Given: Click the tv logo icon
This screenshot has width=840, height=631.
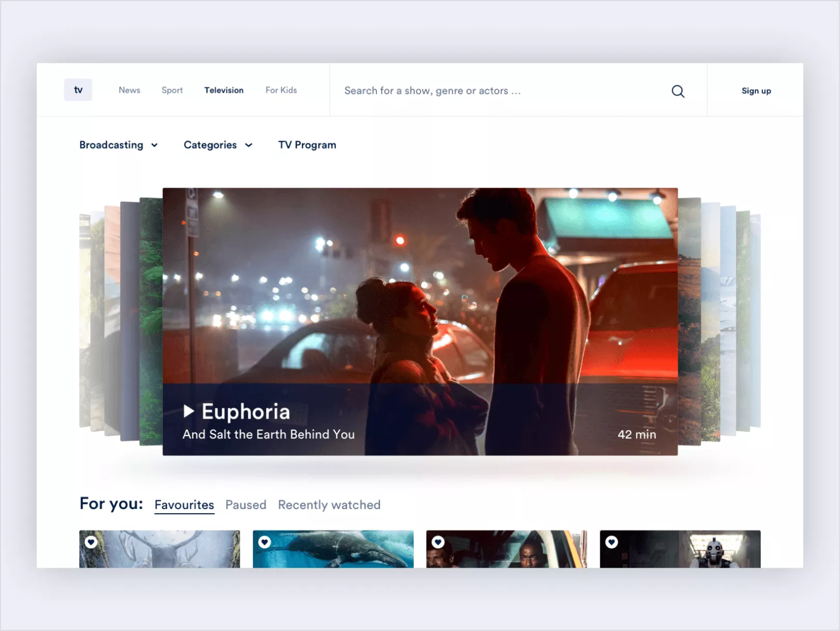Looking at the screenshot, I should [78, 90].
